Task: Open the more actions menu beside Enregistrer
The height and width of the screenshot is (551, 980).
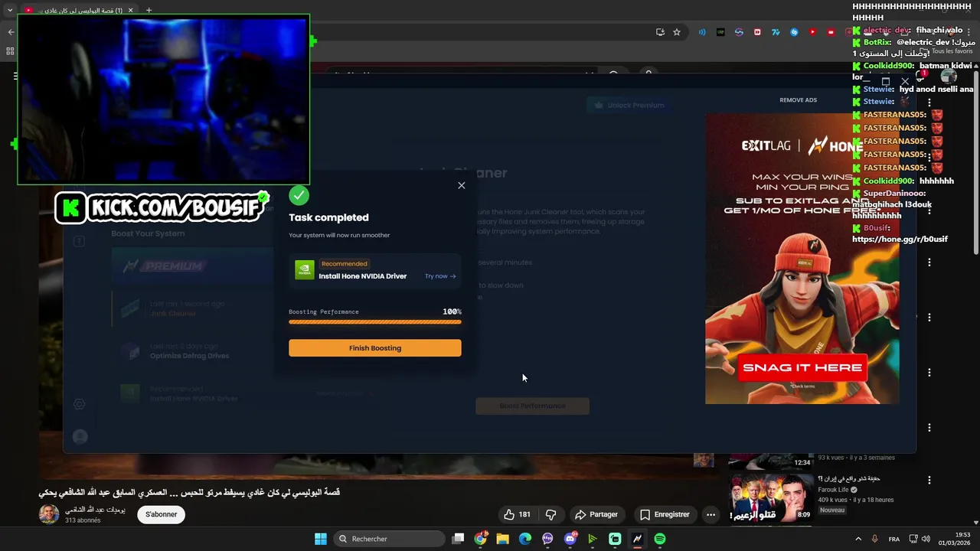Action: [710, 514]
